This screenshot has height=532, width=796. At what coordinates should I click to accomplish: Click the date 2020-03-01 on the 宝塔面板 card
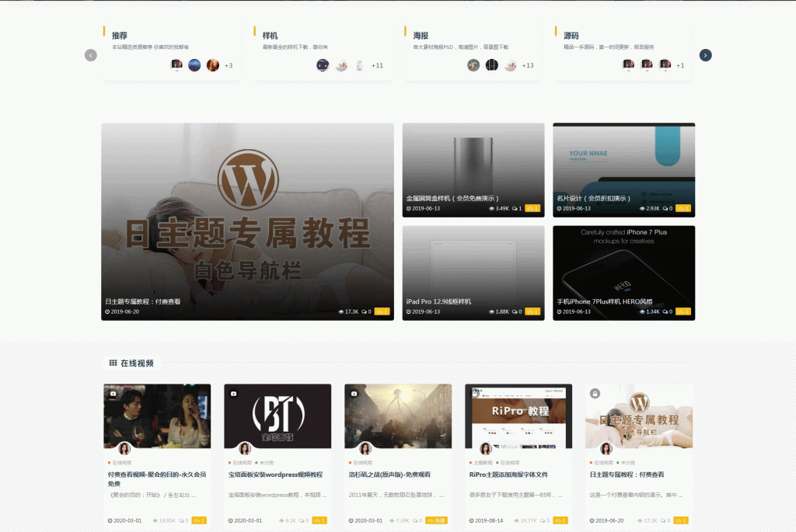tap(248, 520)
